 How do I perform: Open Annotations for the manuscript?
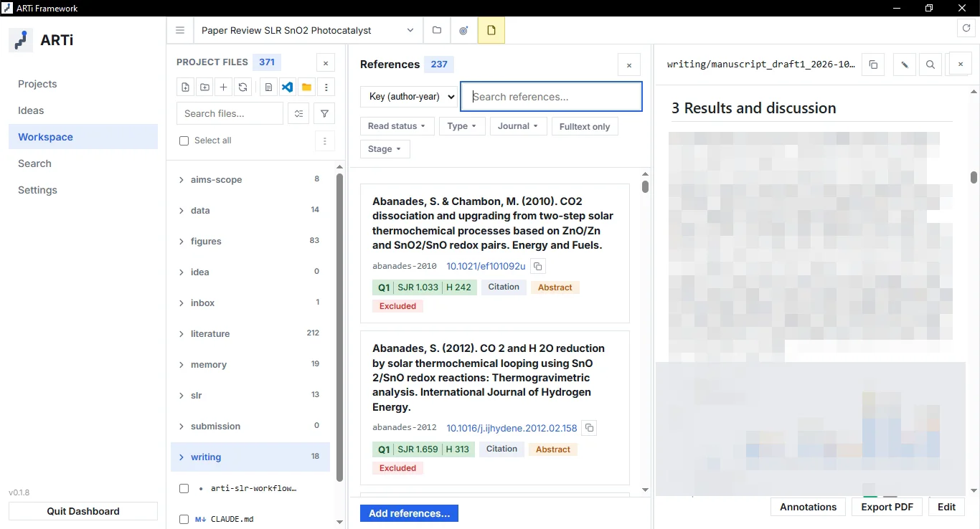pos(809,507)
